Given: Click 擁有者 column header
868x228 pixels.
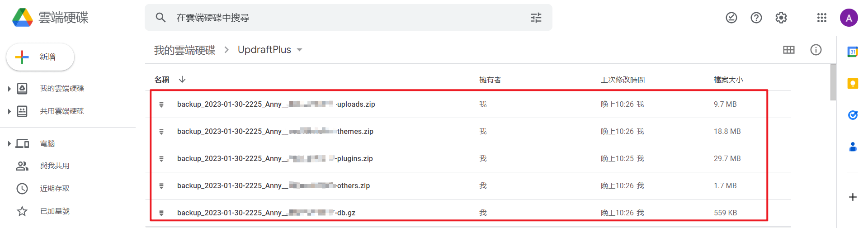Looking at the screenshot, I should tap(490, 80).
